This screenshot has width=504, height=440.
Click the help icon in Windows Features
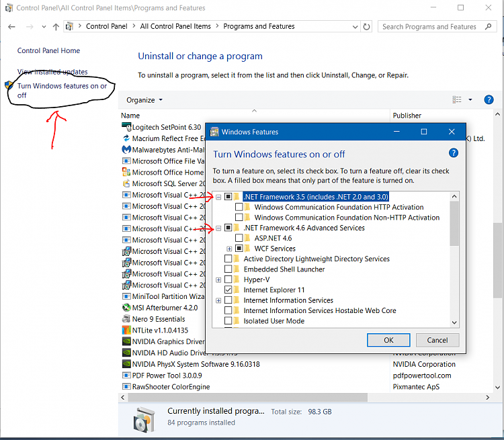point(453,153)
